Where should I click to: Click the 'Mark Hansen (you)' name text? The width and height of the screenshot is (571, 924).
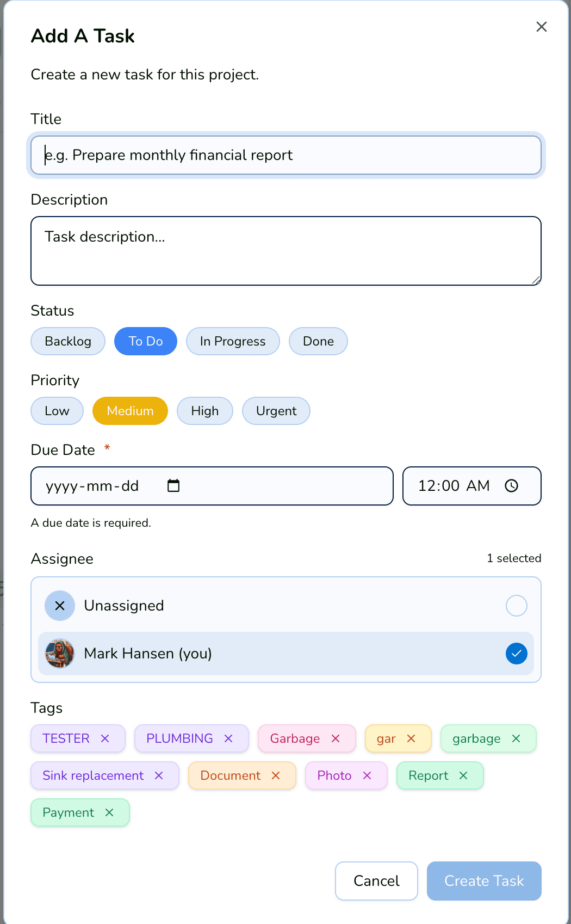(x=148, y=654)
